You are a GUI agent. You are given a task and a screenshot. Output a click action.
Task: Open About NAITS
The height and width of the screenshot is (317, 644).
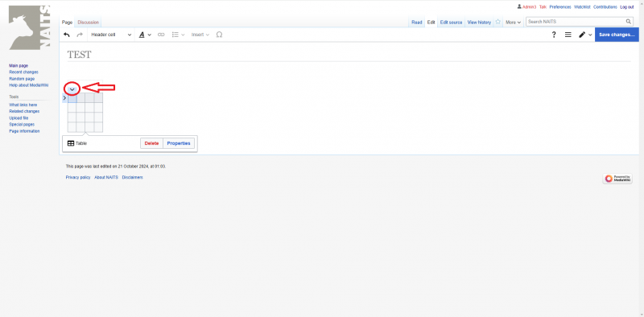106,177
